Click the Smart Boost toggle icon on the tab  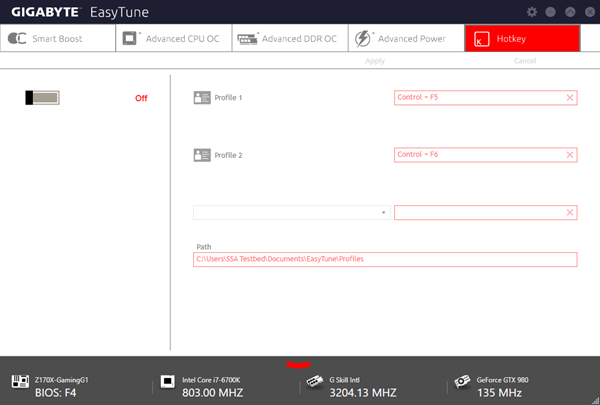tap(17, 38)
